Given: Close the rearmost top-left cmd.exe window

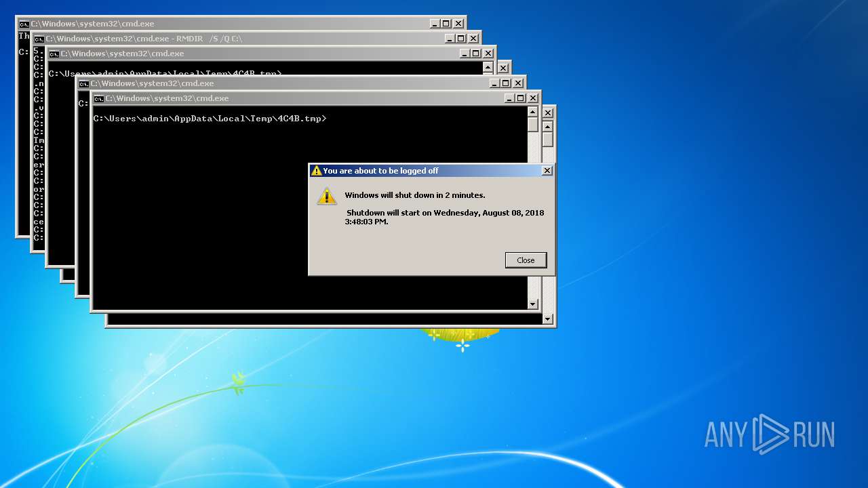Looking at the screenshot, I should click(x=458, y=24).
